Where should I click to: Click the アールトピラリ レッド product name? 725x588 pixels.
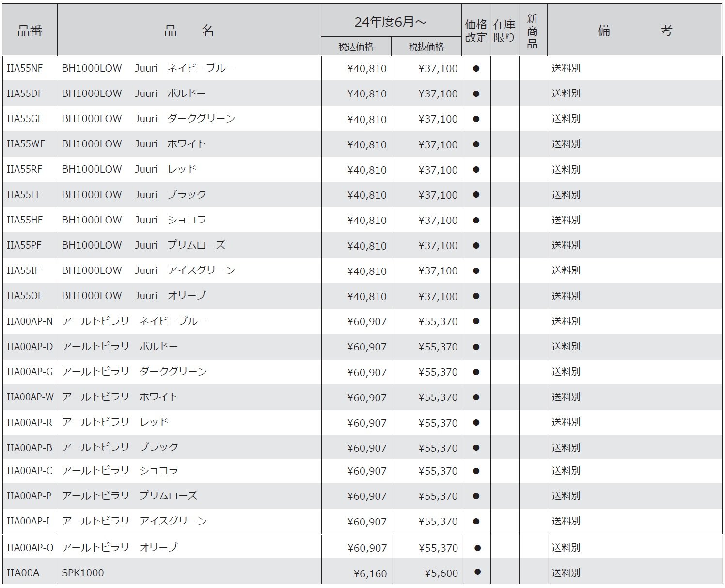115,422
